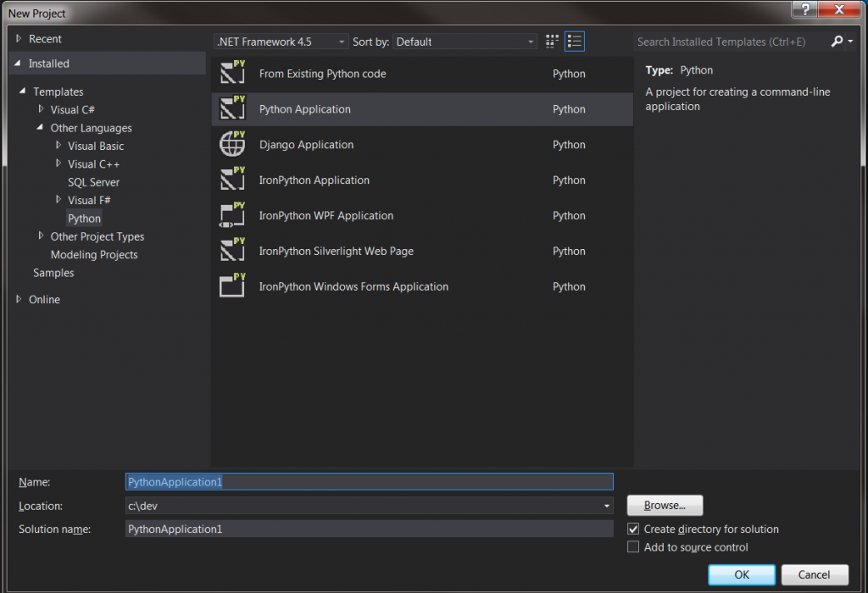Select the From Existing Python code template name
The height and width of the screenshot is (593, 868).
(x=322, y=74)
